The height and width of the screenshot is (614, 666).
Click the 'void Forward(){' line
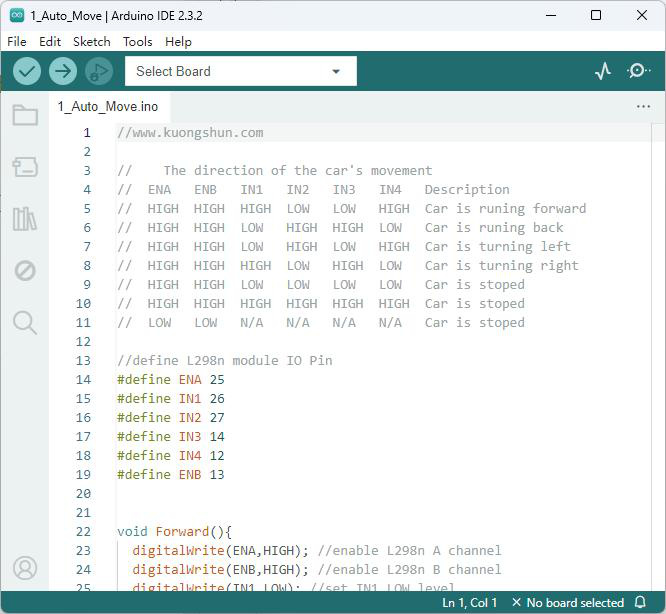coord(175,532)
